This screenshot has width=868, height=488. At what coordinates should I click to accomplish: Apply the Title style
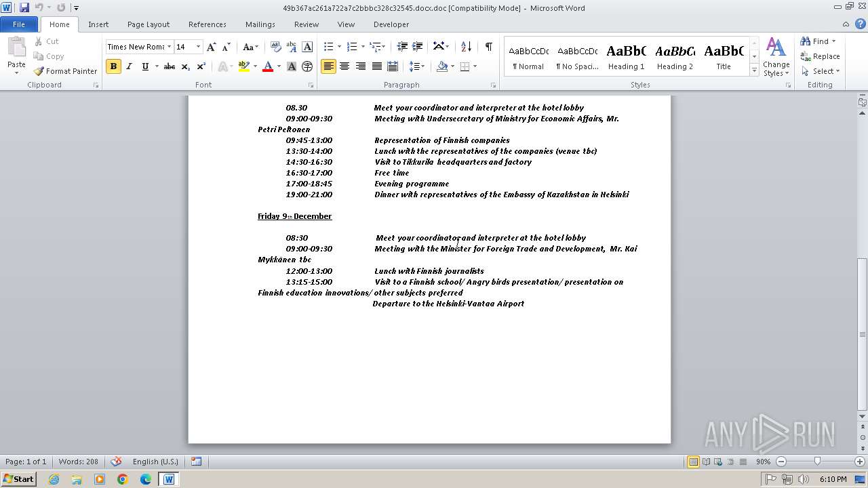click(724, 57)
